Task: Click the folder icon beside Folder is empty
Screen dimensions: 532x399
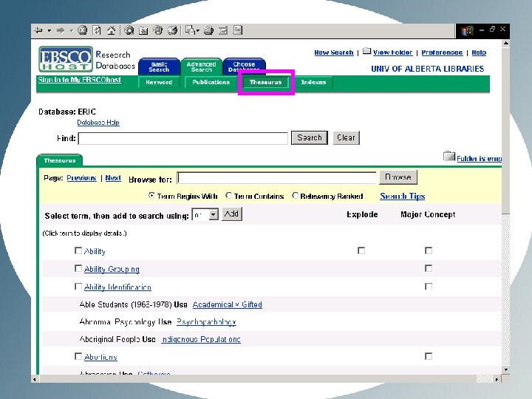Action: [x=449, y=156]
